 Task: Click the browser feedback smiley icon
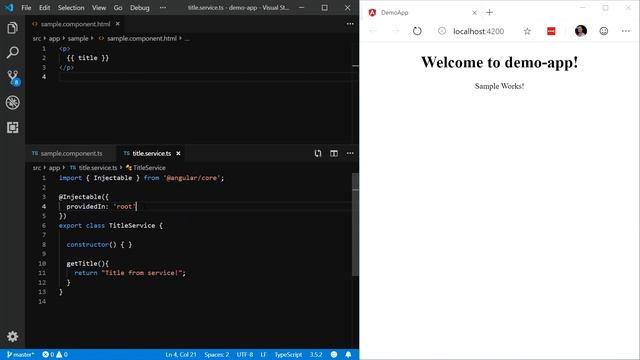[604, 31]
